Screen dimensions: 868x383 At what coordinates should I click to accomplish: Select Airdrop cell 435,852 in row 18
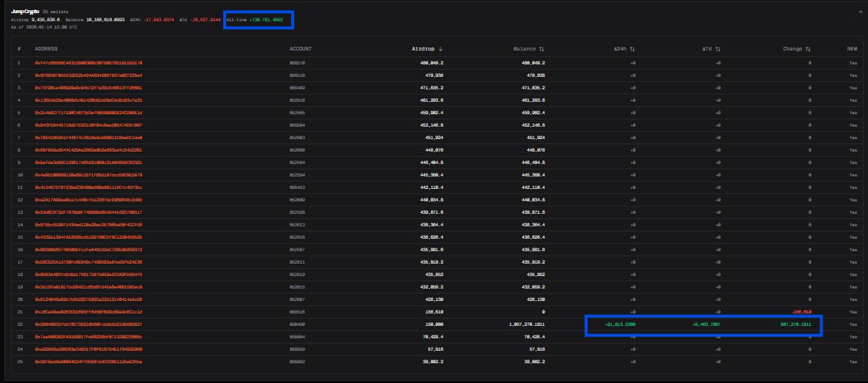click(433, 275)
